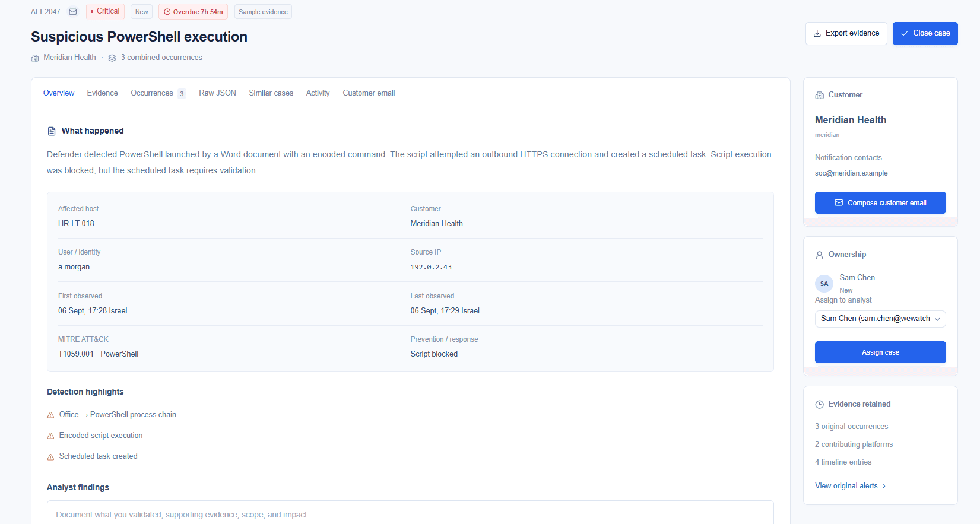Click the Export evidence button
This screenshot has height=524, width=980.
click(846, 34)
